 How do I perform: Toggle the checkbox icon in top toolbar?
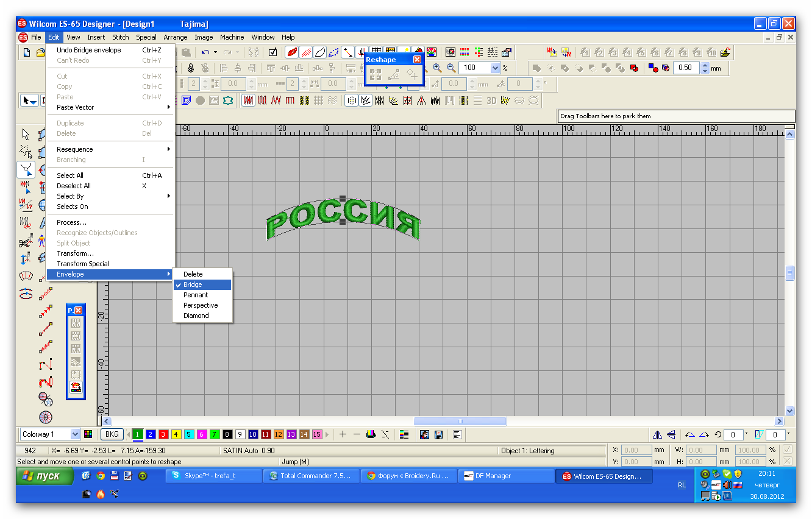click(273, 52)
